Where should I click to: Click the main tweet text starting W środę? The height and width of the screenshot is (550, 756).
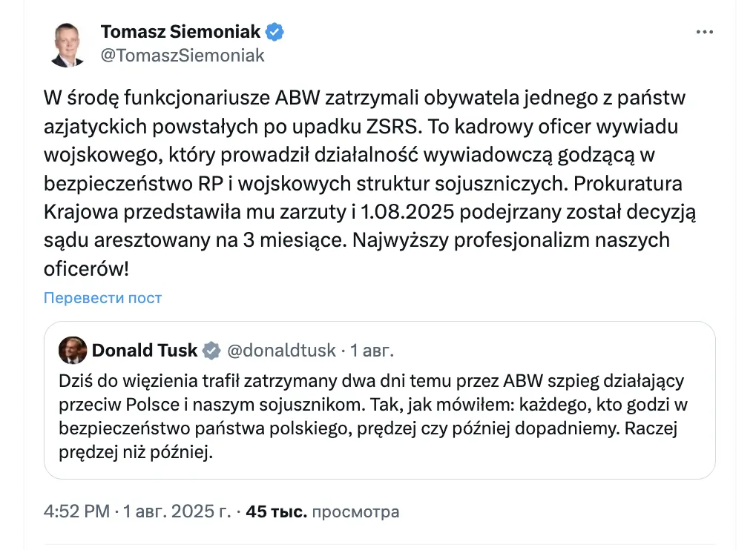370,183
